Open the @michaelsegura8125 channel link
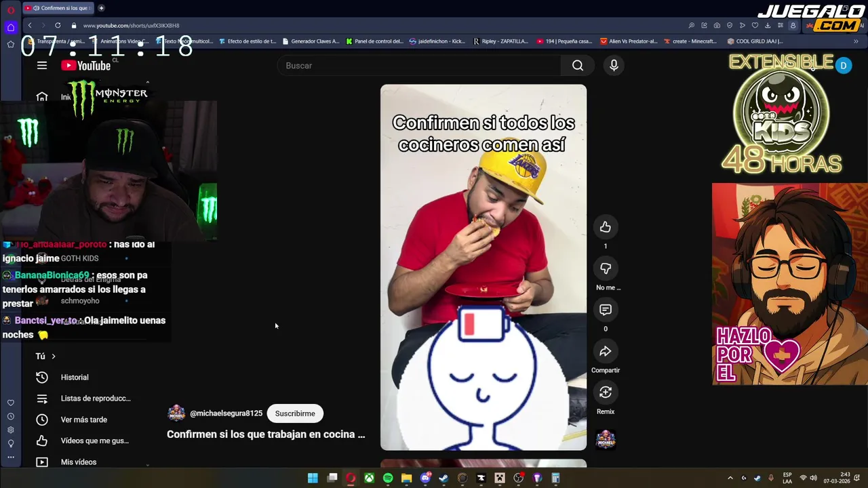The width and height of the screenshot is (868, 488). pos(226,413)
